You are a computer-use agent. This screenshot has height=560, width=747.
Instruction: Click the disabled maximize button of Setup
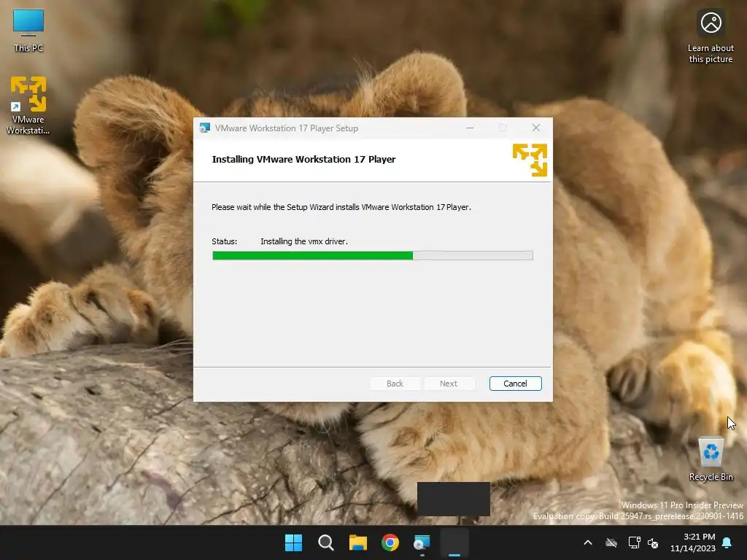tap(502, 128)
